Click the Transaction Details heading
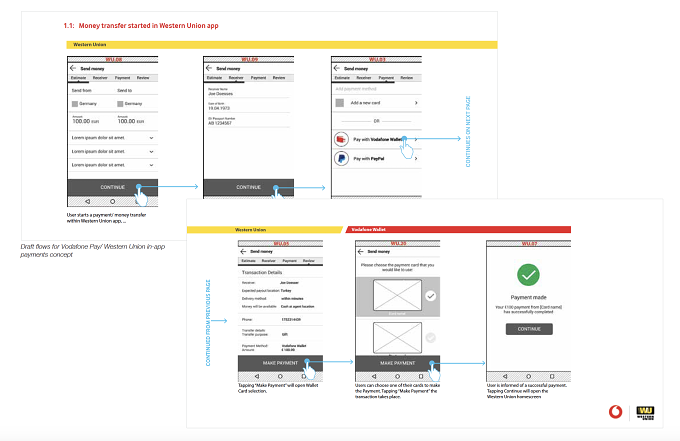The image size is (680, 441). pos(262,272)
